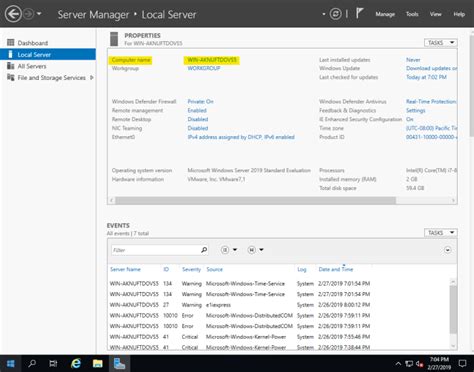Image resolution: width=474 pixels, height=372 pixels.
Task: Open the saved queries dropdown
Action: (255, 250)
